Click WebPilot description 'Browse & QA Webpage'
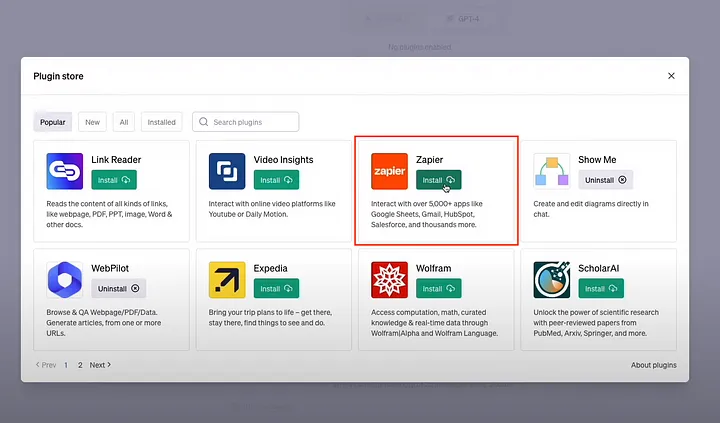720x423 pixels. tap(104, 322)
